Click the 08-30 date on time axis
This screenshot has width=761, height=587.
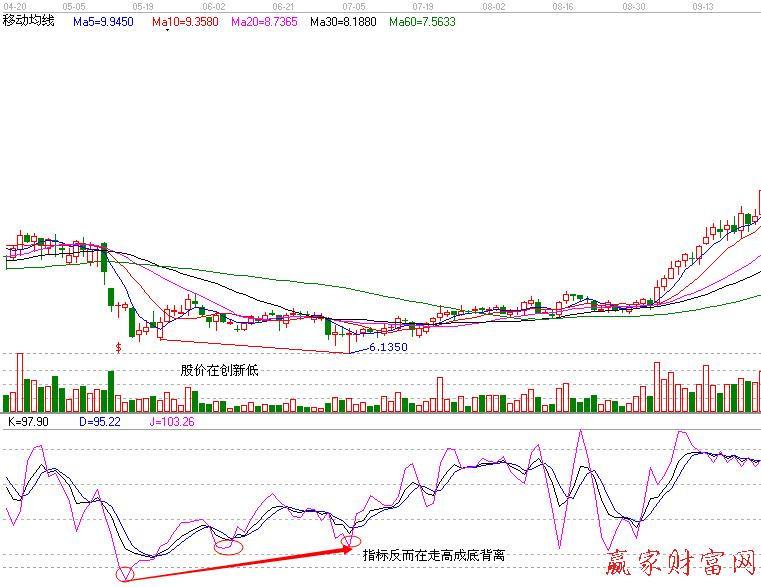pos(633,5)
